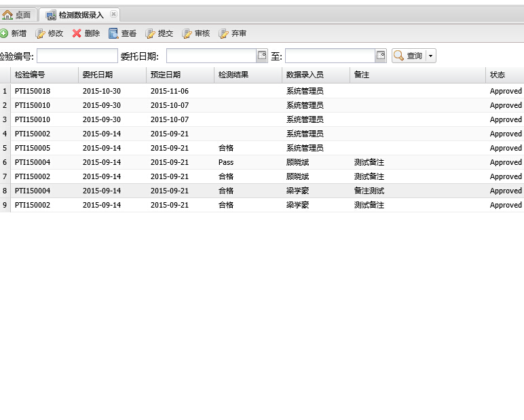The height and width of the screenshot is (420, 524).
Task: Click the 提交 (submit) toolbar icon
Action: pos(151,33)
